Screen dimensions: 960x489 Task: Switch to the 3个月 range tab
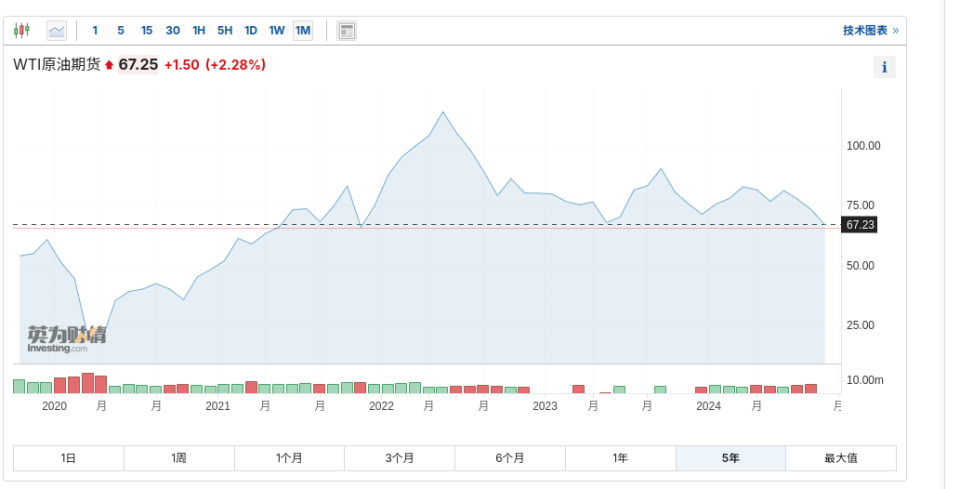point(399,458)
